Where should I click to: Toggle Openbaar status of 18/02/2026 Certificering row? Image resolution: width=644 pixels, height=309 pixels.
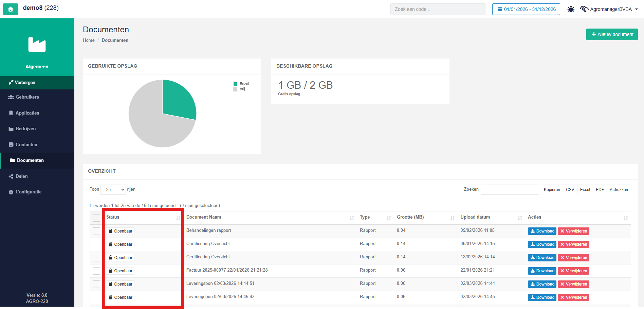pos(121,258)
